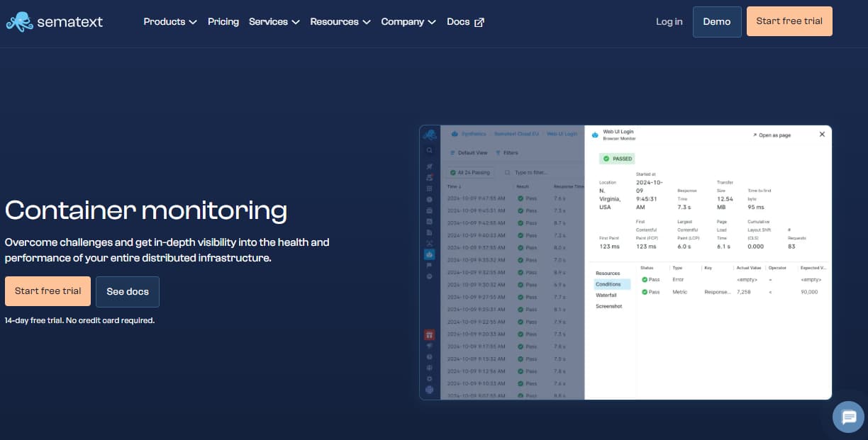868x440 pixels.
Task: Click the Docs external link icon
Action: (x=479, y=22)
